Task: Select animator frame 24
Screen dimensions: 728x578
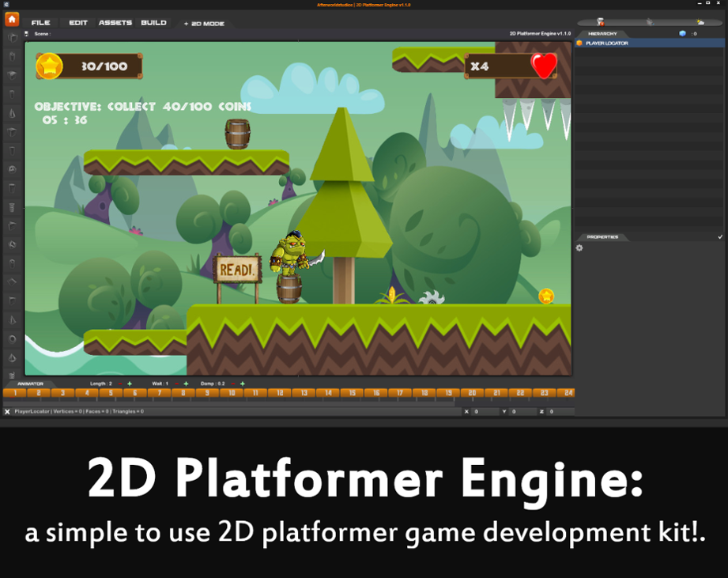Action: click(568, 393)
